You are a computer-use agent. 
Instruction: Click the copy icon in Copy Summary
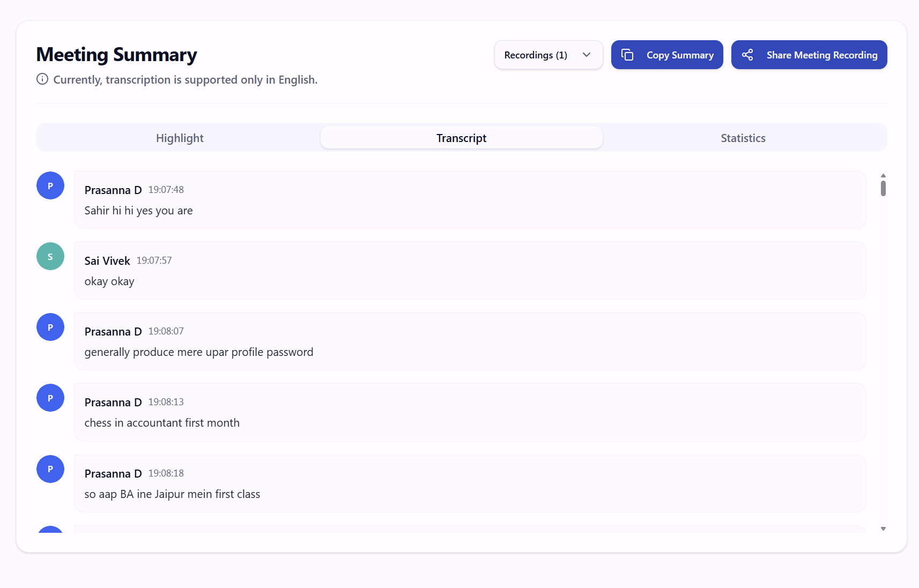coord(627,55)
